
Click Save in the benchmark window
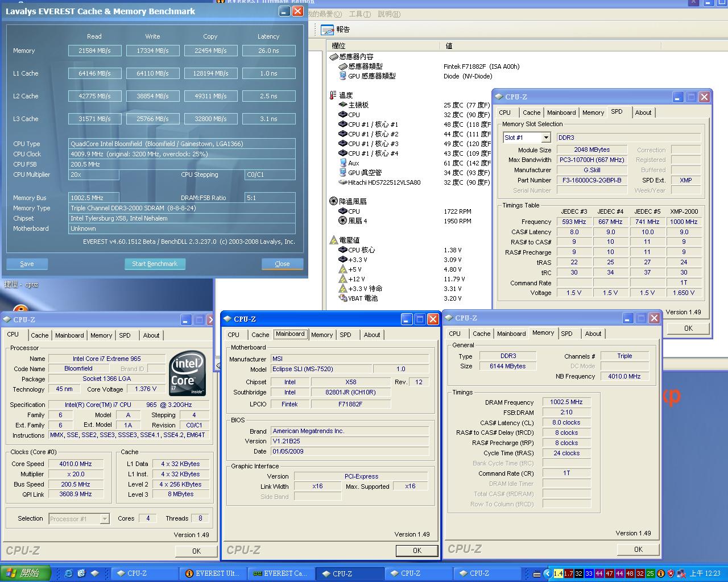pos(27,264)
